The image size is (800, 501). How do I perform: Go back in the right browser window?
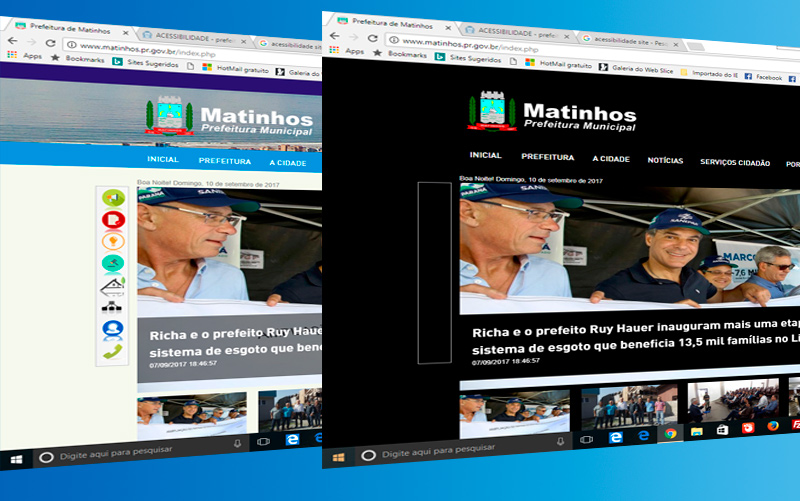[x=335, y=36]
